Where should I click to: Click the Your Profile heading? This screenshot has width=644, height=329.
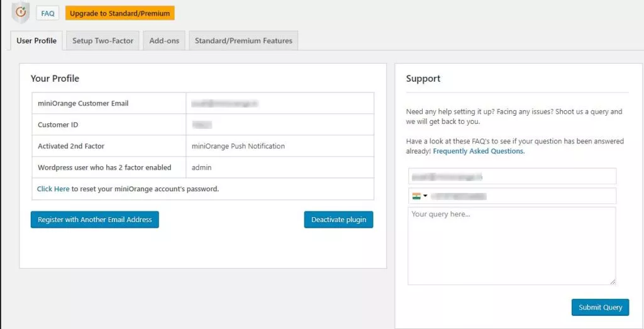click(x=55, y=79)
